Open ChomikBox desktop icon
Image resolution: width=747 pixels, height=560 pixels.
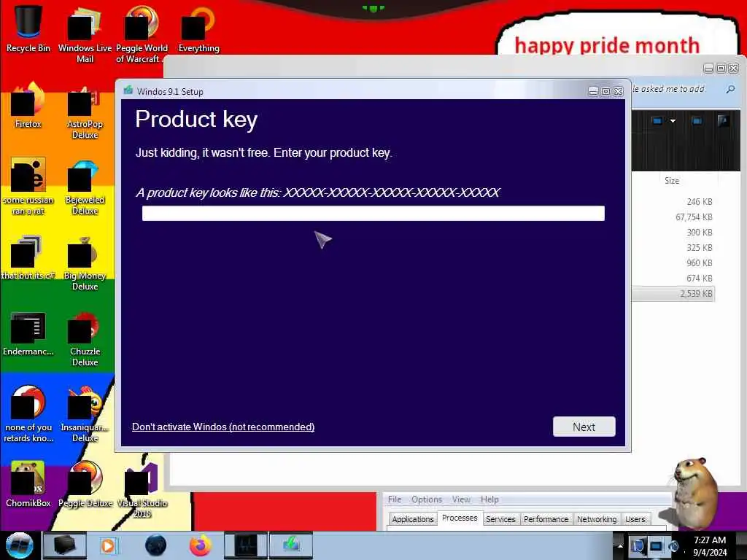pyautogui.click(x=28, y=483)
